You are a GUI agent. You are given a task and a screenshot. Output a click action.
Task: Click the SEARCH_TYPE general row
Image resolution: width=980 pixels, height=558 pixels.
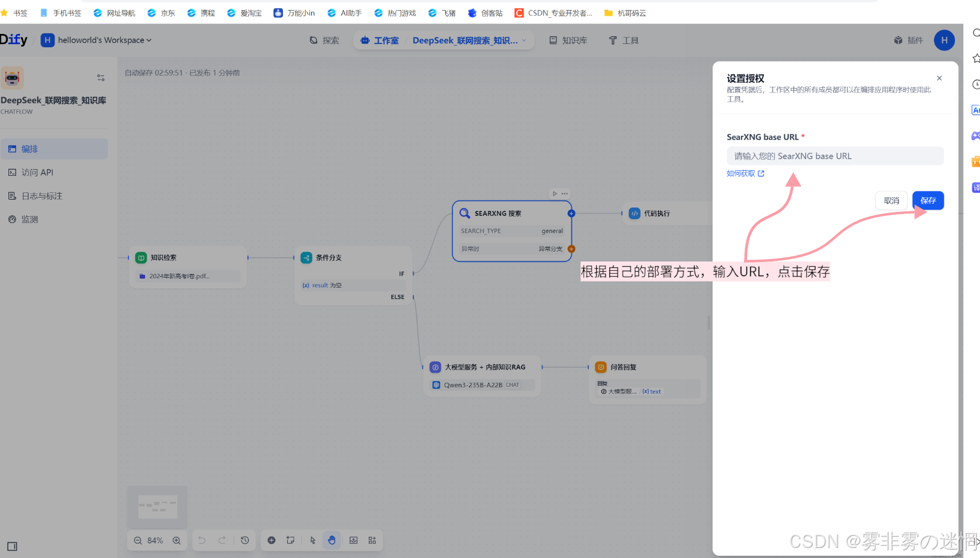pos(512,231)
